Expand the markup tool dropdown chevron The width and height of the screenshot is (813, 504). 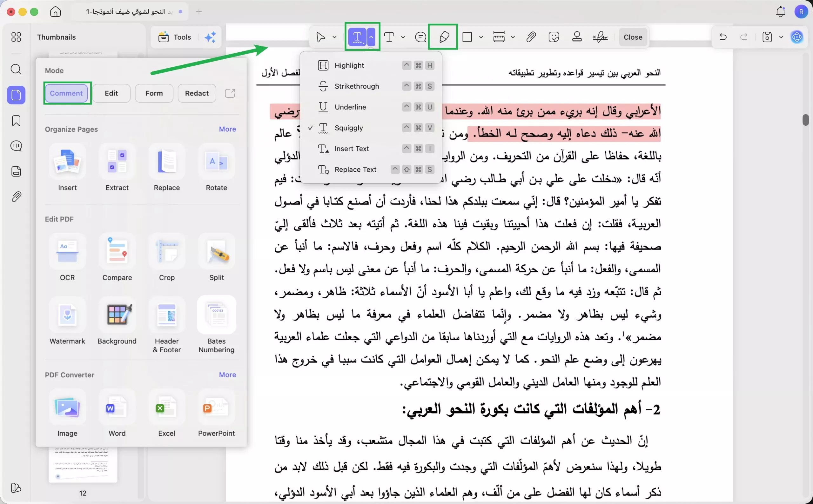pyautogui.click(x=371, y=37)
